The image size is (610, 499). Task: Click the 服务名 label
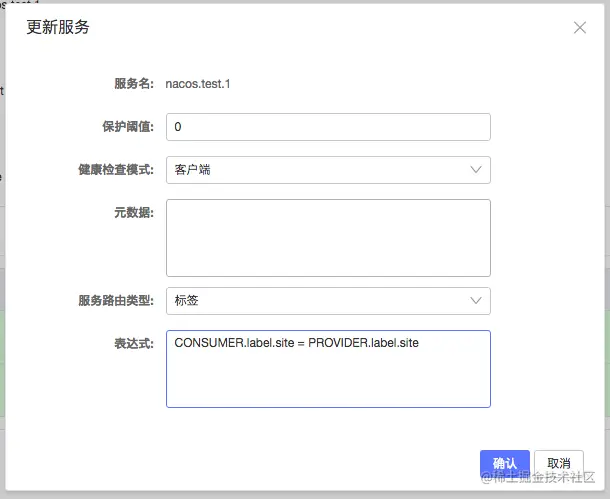click(x=134, y=84)
